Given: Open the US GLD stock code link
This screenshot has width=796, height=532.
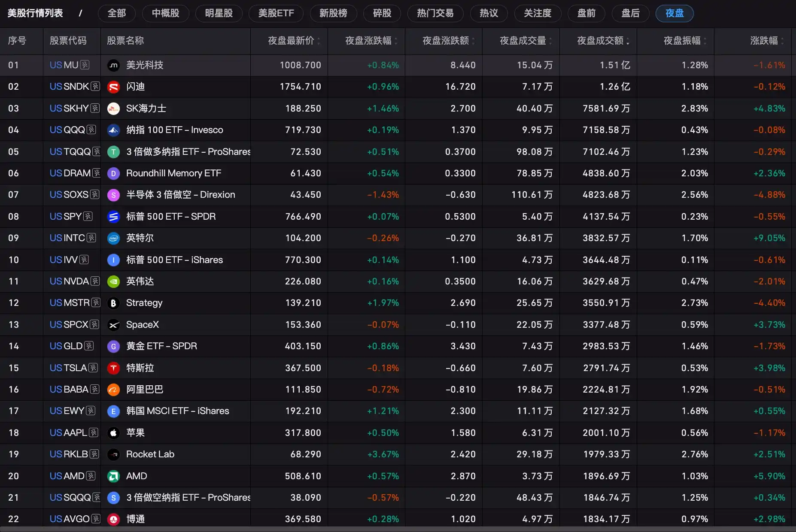Looking at the screenshot, I should (66, 346).
